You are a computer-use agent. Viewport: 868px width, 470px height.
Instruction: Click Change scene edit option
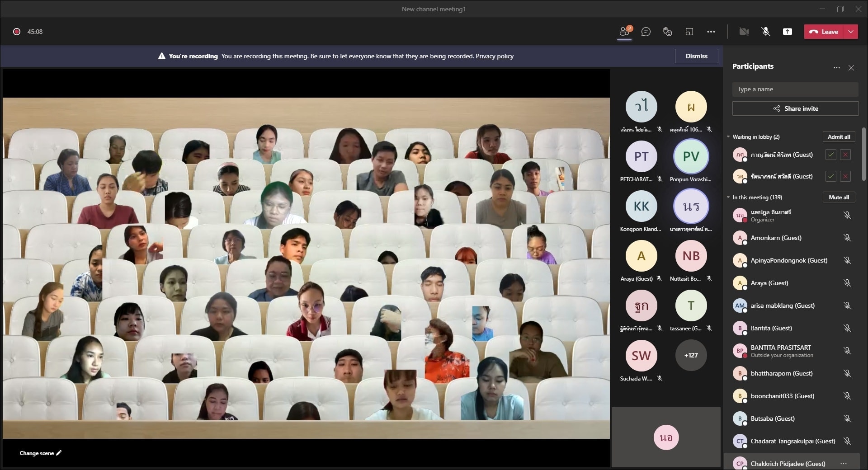pyautogui.click(x=40, y=453)
